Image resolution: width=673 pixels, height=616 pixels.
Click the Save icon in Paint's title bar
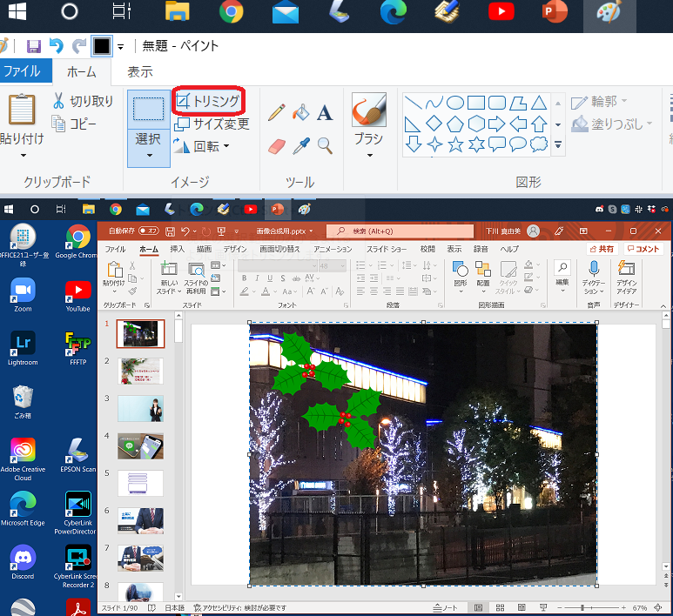(34, 46)
